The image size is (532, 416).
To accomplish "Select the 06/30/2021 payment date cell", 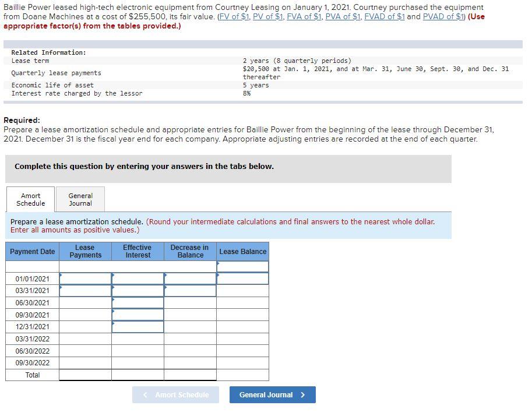I will [32, 303].
